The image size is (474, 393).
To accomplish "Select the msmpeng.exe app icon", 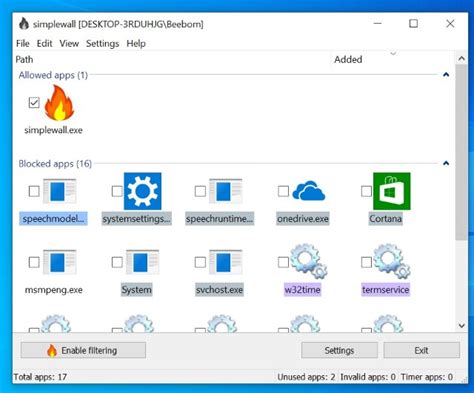I will 59,262.
